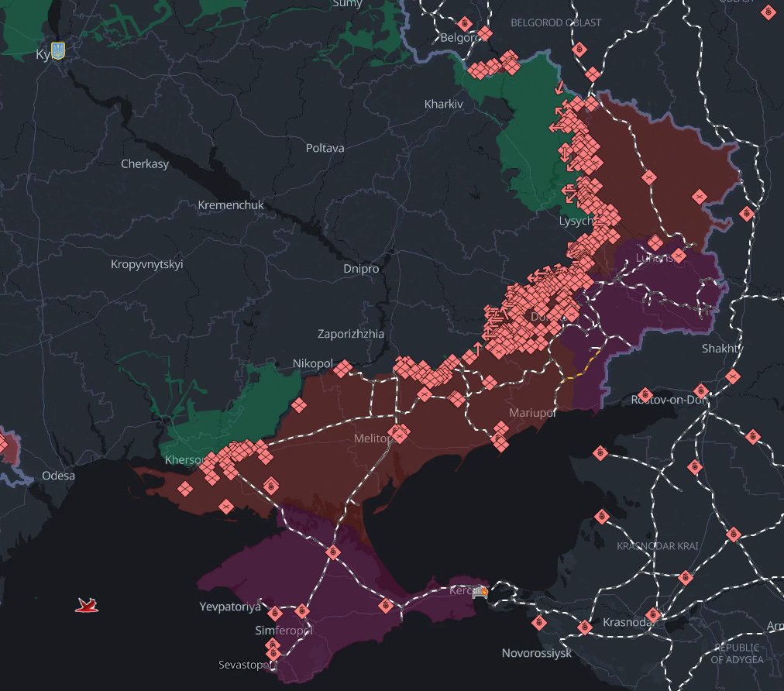
Task: Select the marker just east of Luhansk region border
Action: click(747, 214)
